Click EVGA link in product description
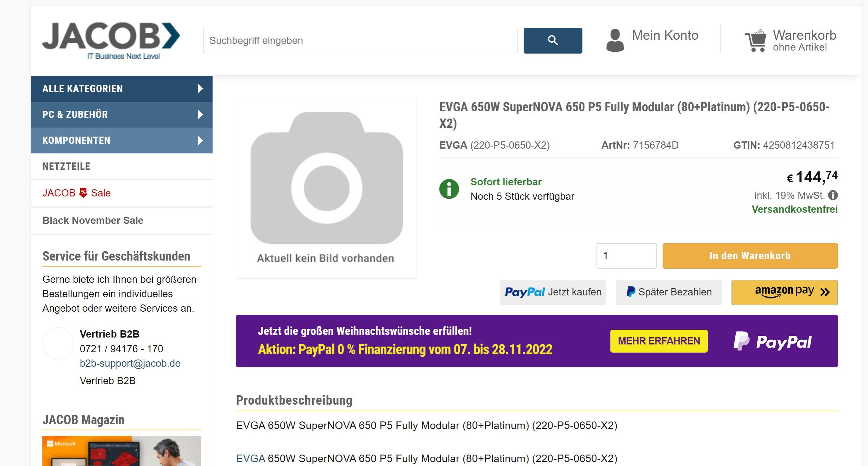This screenshot has height=466, width=868. tap(250, 458)
